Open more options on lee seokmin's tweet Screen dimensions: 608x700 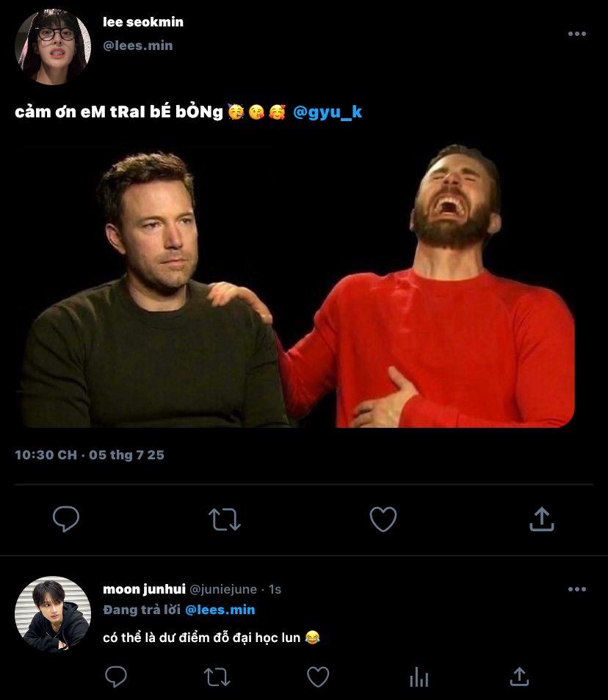coord(577,34)
